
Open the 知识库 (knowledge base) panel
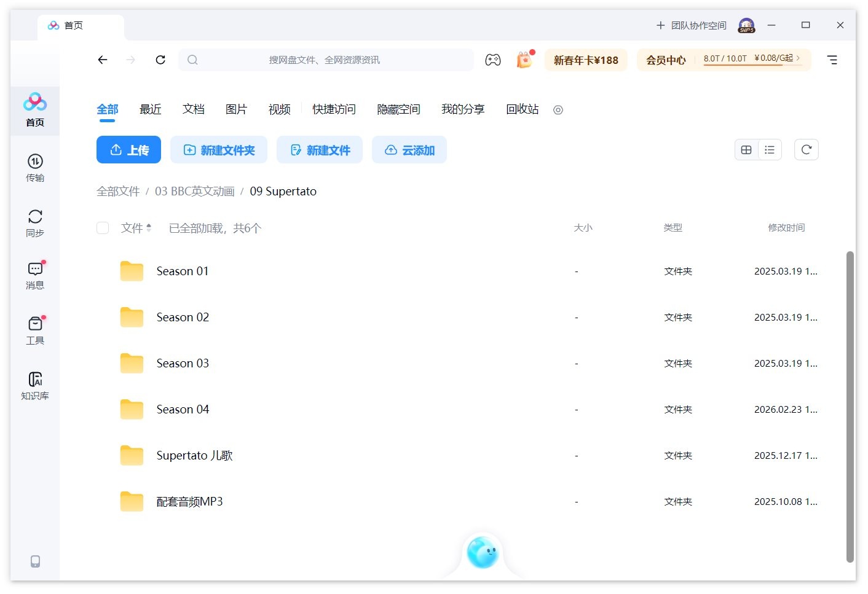pyautogui.click(x=34, y=385)
